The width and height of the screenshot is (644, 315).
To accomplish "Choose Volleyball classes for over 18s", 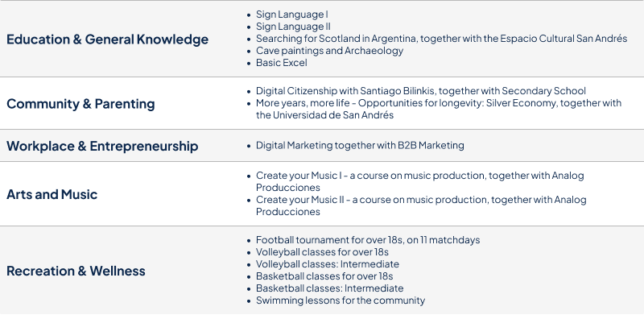I will click(x=322, y=252).
